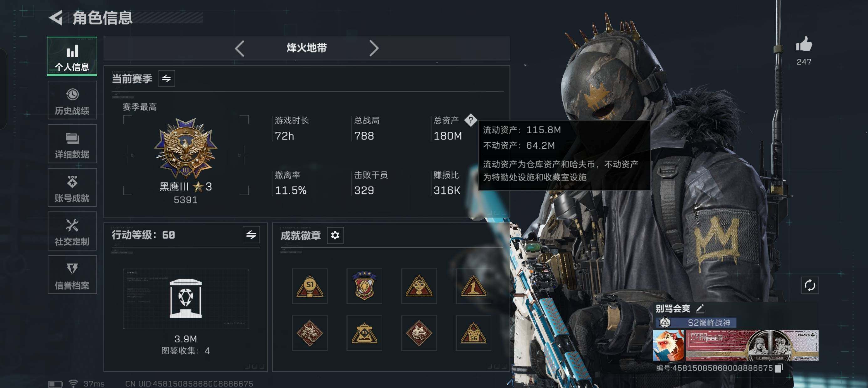868x388 pixels.
Task: Give a thumbs-up like to the profile
Action: pos(804,44)
